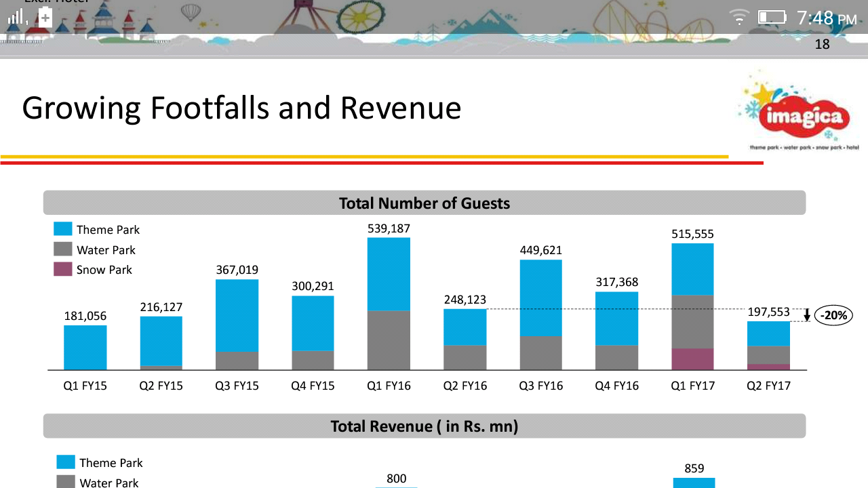Click the 317,368 value label
Screen dimensions: 868x488
617,282
